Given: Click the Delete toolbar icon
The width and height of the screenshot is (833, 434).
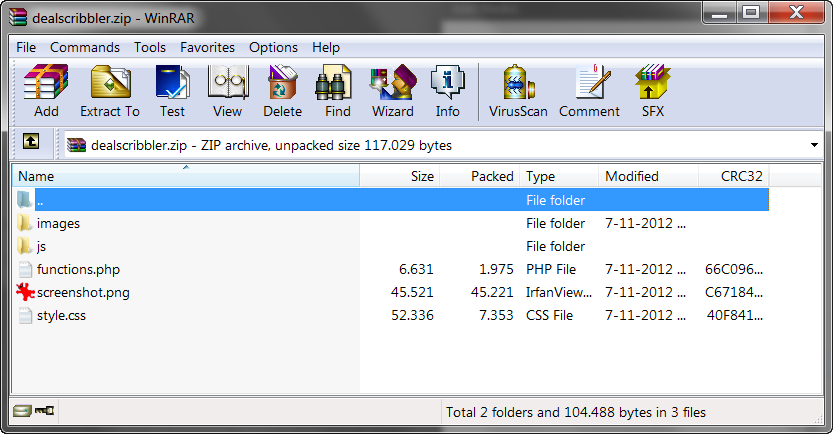Looking at the screenshot, I should (x=282, y=91).
